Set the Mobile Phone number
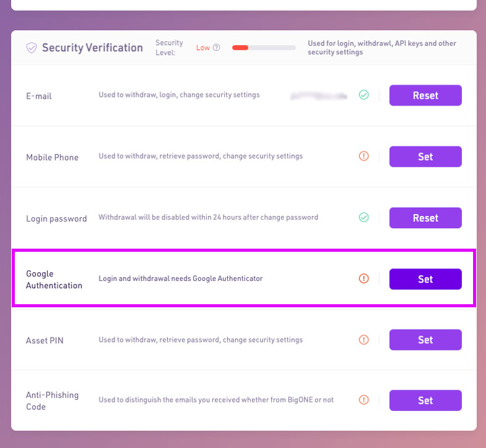Image resolution: width=486 pixels, height=448 pixels. click(425, 157)
